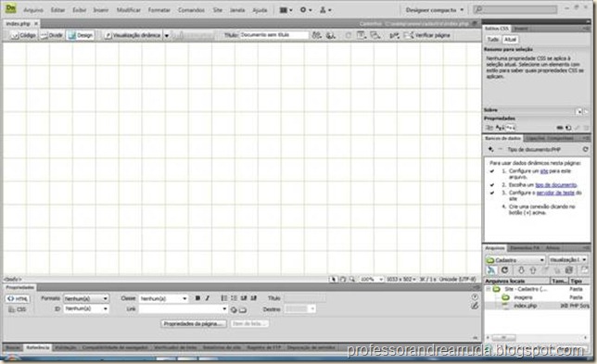597x364 pixels.
Task: Toggle Bold formatting in Properties
Action: pos(197,298)
